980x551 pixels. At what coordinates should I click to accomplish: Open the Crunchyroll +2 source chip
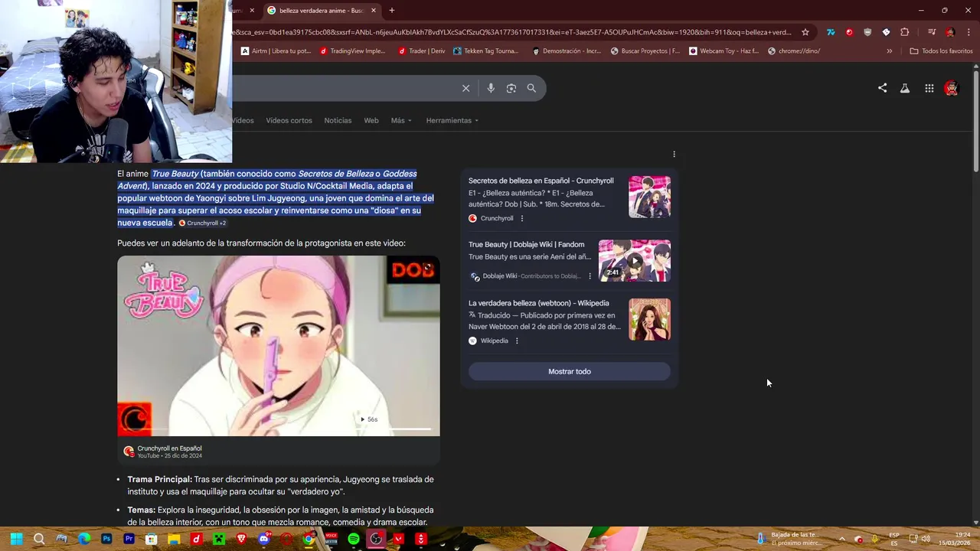202,223
